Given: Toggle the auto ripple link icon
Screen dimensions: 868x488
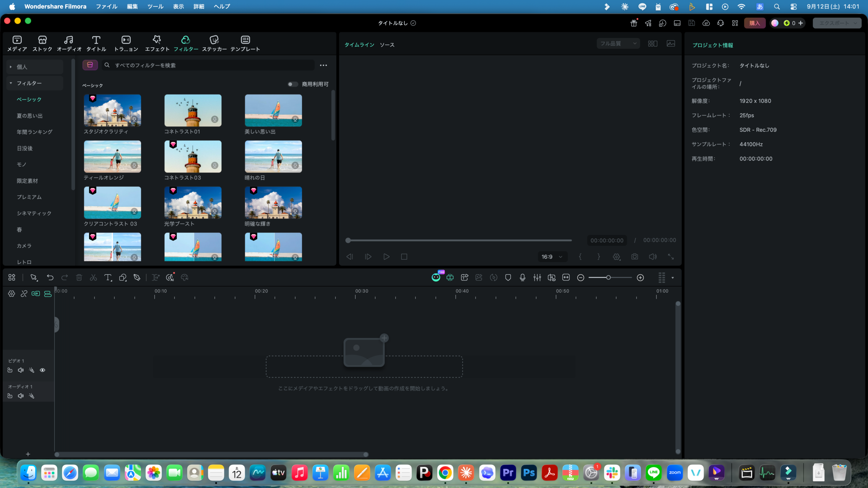Looking at the screenshot, I should tap(36, 293).
